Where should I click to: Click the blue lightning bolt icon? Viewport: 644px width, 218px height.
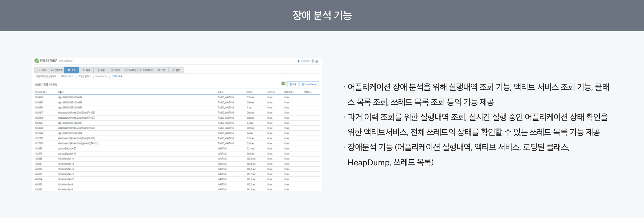click(x=298, y=61)
